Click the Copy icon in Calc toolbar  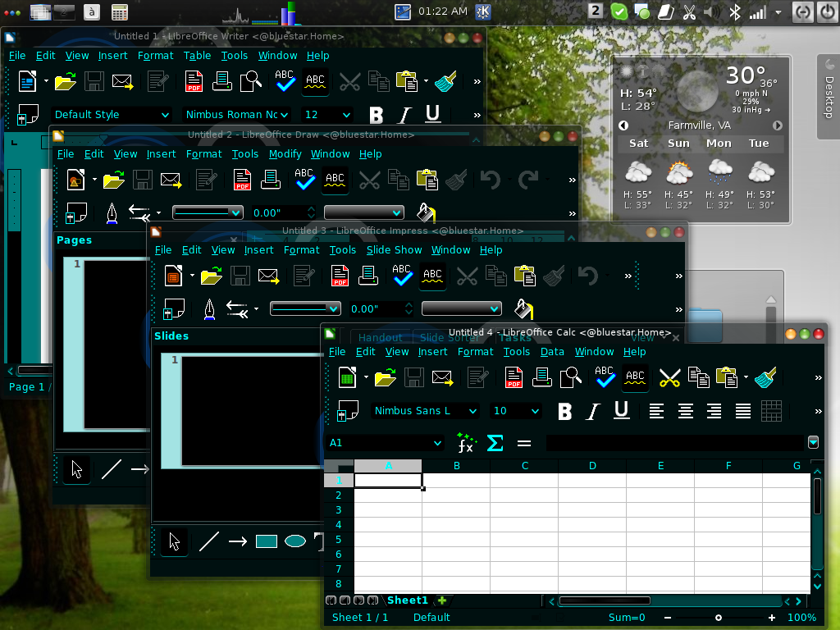(699, 377)
